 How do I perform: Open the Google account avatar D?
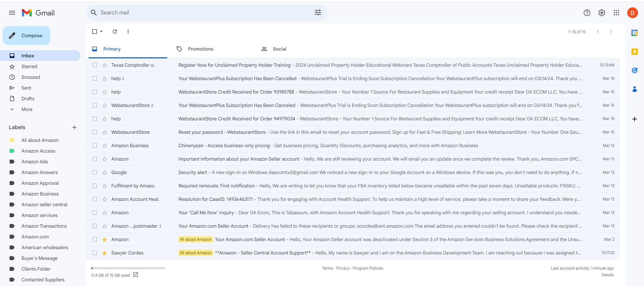[x=633, y=13]
